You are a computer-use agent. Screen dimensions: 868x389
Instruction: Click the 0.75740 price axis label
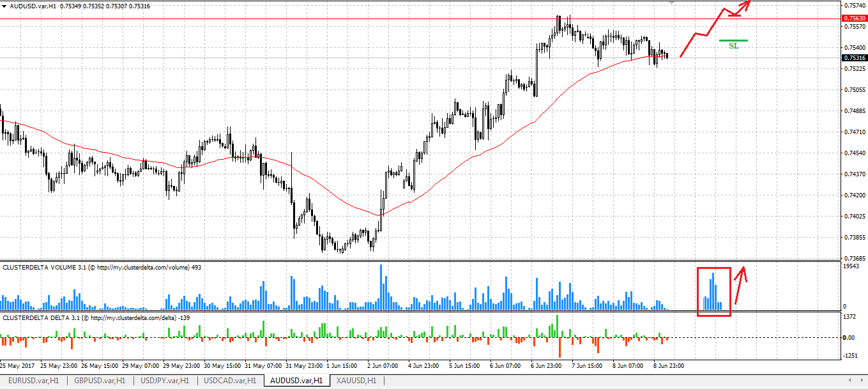[855, 6]
